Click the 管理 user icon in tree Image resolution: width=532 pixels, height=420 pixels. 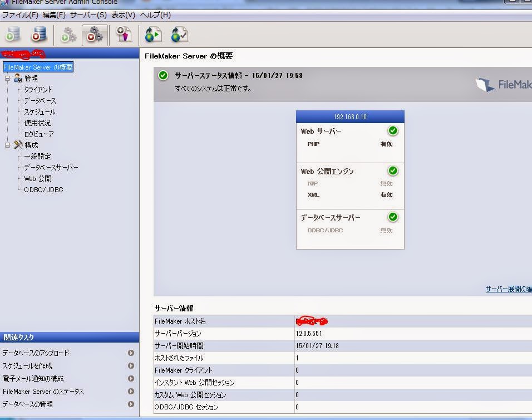coord(18,79)
